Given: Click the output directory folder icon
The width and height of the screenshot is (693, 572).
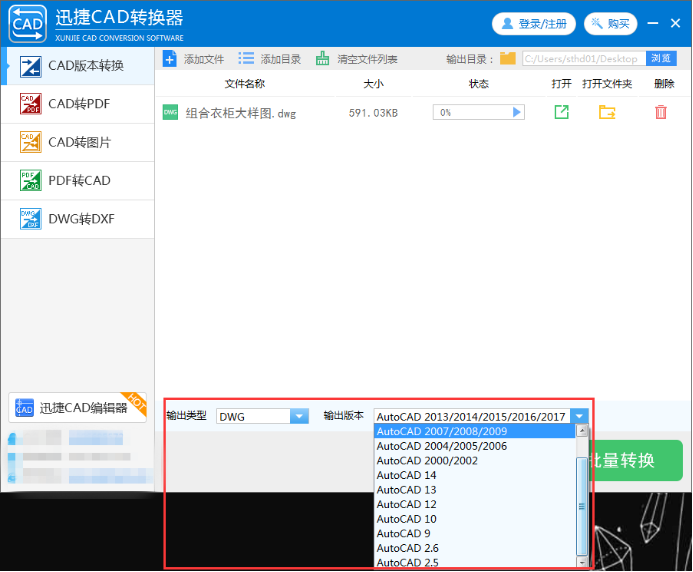Looking at the screenshot, I should click(508, 59).
